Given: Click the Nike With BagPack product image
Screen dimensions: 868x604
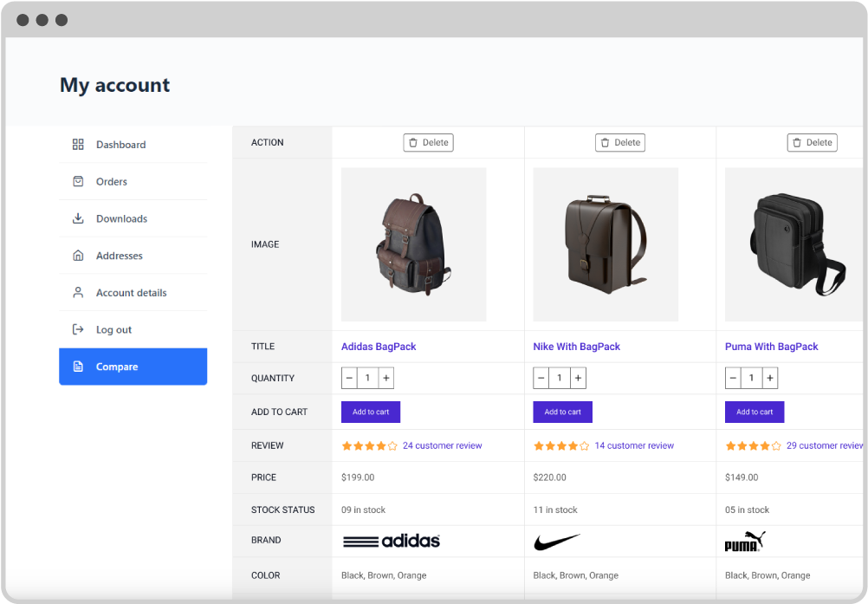Looking at the screenshot, I should click(x=606, y=244).
